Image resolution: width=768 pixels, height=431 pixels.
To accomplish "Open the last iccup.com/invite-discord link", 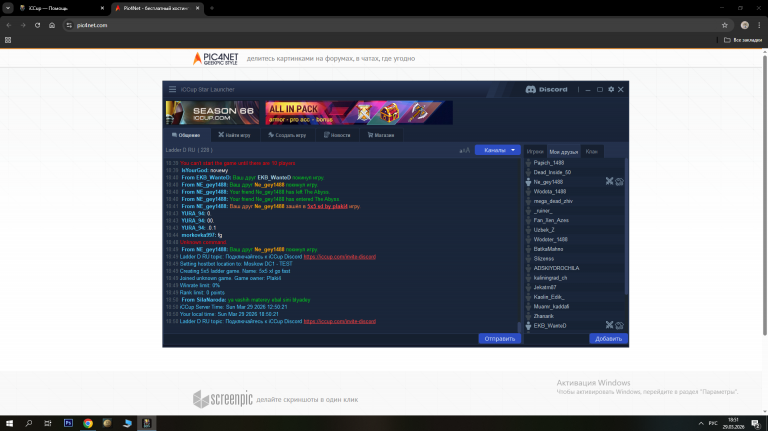I will (x=339, y=321).
